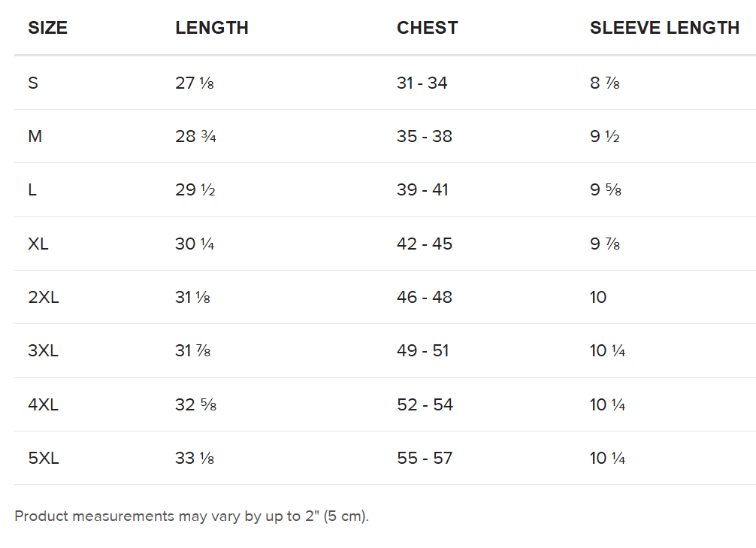Select the S size row label
This screenshot has width=756, height=548.
click(33, 83)
